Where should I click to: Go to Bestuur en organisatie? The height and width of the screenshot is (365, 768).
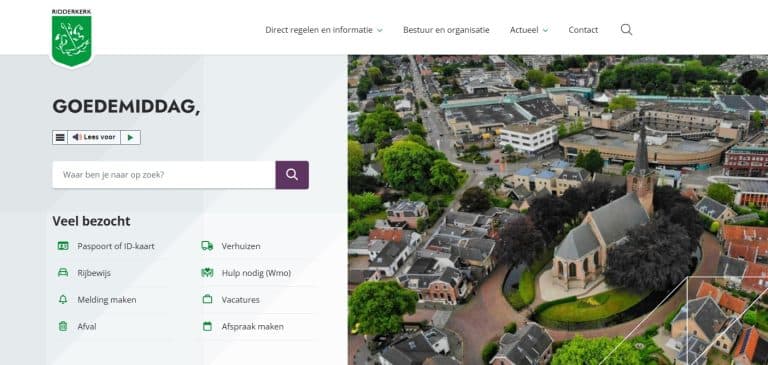[x=446, y=30]
